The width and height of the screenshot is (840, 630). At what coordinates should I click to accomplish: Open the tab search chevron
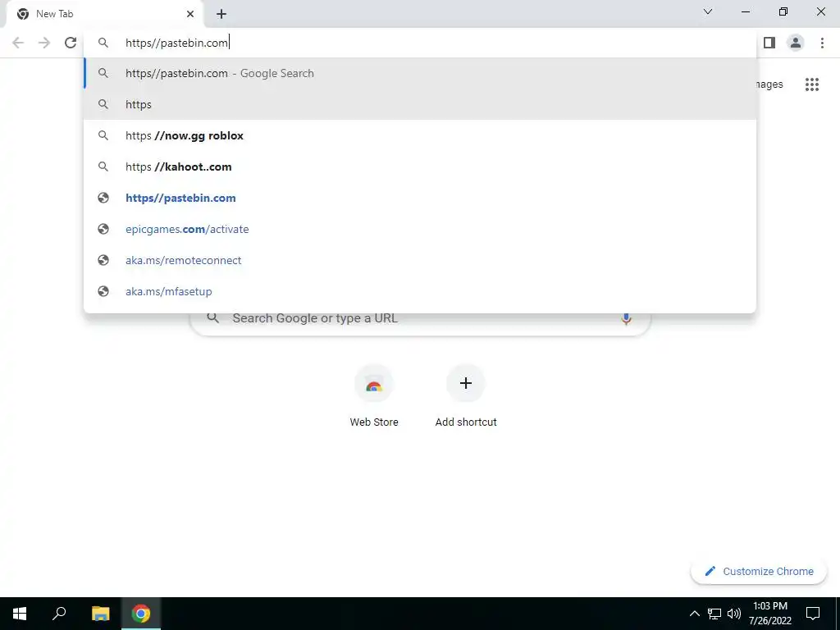click(x=708, y=11)
